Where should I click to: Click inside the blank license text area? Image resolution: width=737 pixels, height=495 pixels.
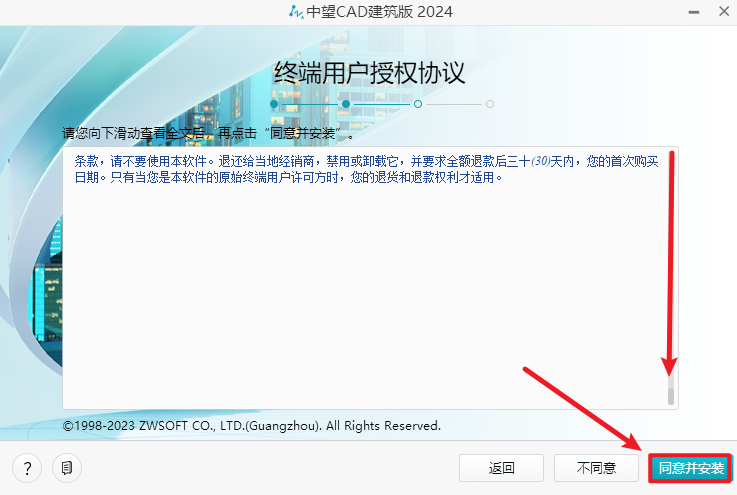(360, 300)
